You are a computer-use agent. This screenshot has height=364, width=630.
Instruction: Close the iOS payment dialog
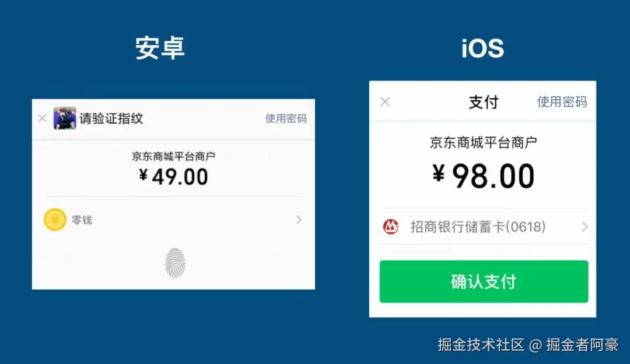point(385,101)
